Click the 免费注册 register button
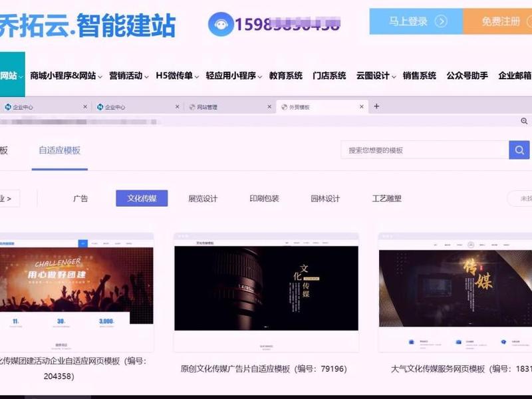Image resolution: width=532 pixels, height=399 pixels. point(497,21)
